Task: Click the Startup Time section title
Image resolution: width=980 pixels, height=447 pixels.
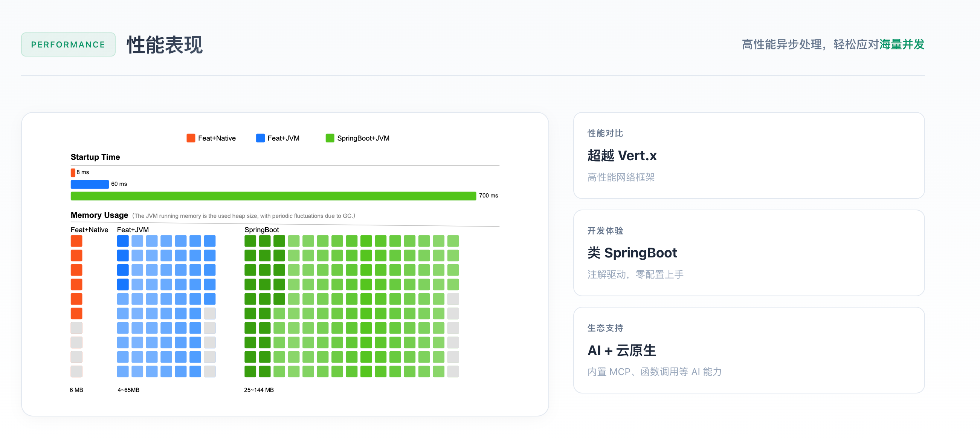Action: click(x=95, y=157)
